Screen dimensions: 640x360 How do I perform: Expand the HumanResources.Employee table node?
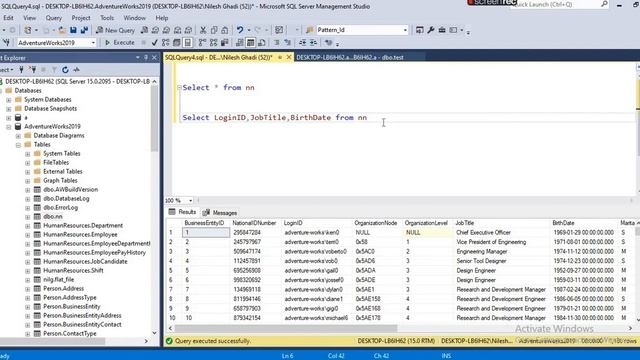tap(28, 235)
